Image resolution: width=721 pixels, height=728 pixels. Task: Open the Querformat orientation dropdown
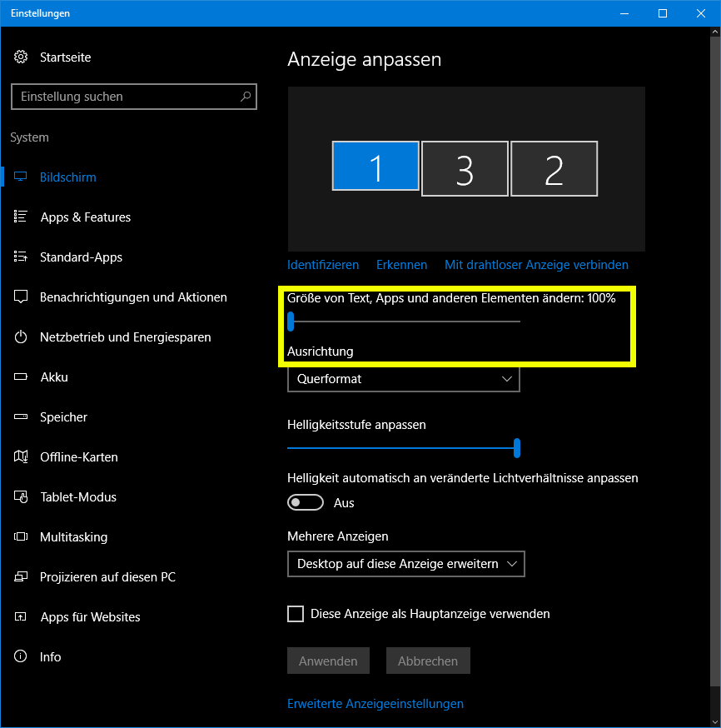tap(403, 379)
